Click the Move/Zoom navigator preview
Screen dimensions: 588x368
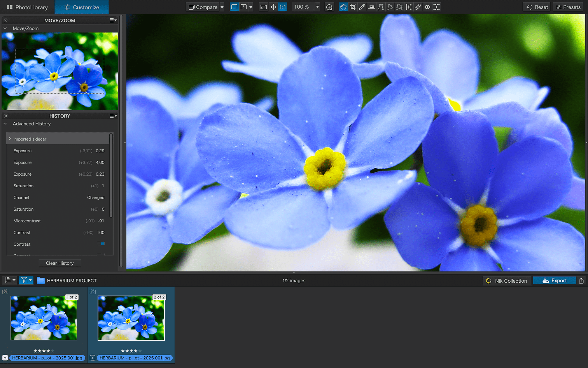(60, 71)
